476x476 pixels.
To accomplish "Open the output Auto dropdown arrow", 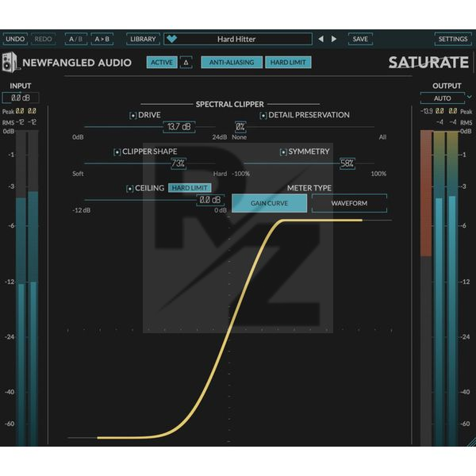I will (470, 97).
